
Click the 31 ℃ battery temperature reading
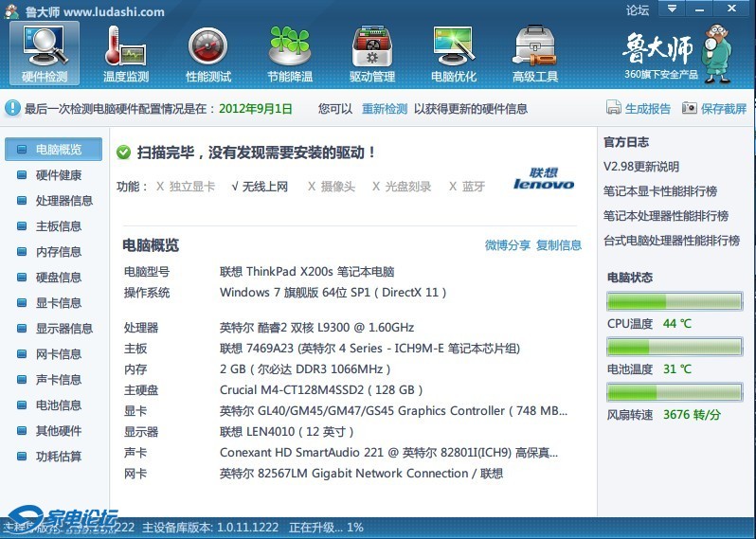(677, 369)
